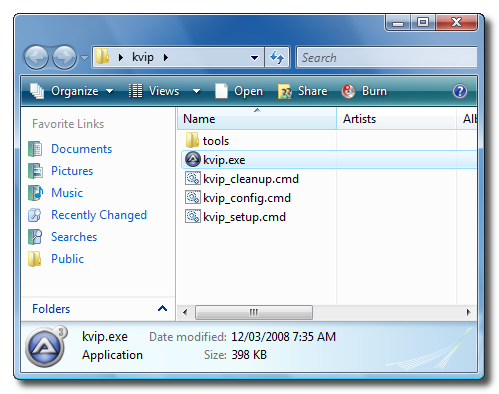Open Recently Changed favorite link
The width and height of the screenshot is (499, 394).
click(99, 215)
